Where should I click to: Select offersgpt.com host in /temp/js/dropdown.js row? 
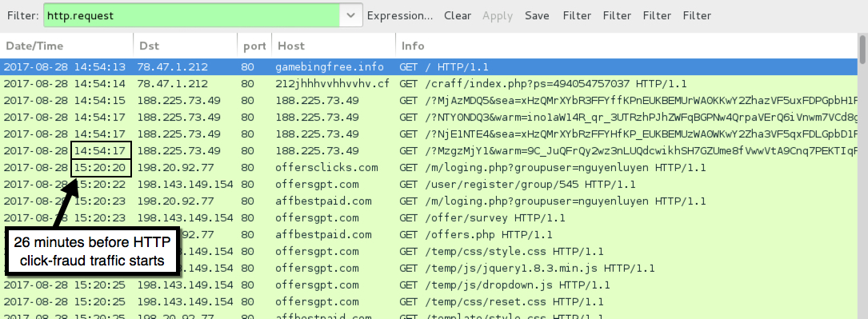pyautogui.click(x=317, y=285)
